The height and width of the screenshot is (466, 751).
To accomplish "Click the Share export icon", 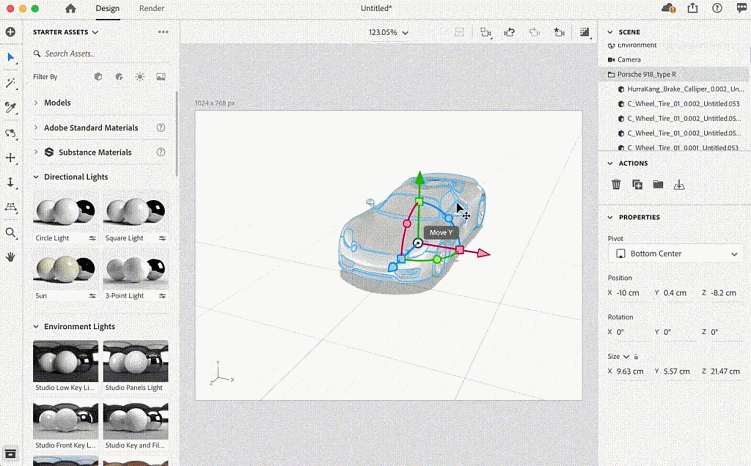I will click(693, 8).
